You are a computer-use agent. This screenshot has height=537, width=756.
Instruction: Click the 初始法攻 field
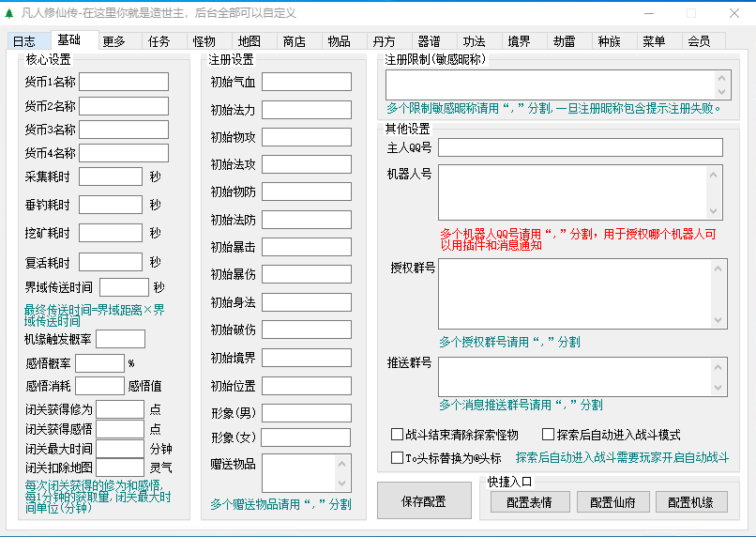(307, 164)
